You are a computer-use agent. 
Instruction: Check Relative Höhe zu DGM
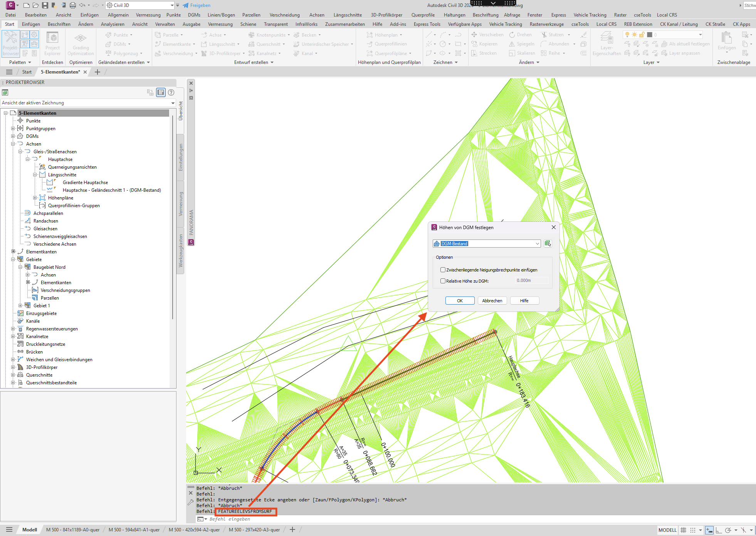443,281
